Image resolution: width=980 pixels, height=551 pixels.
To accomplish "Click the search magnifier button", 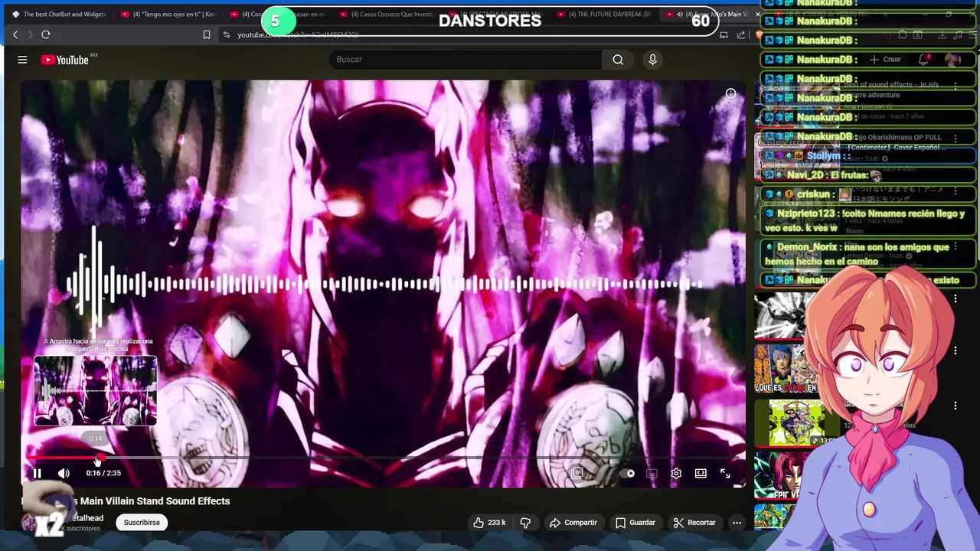I will 618,60.
